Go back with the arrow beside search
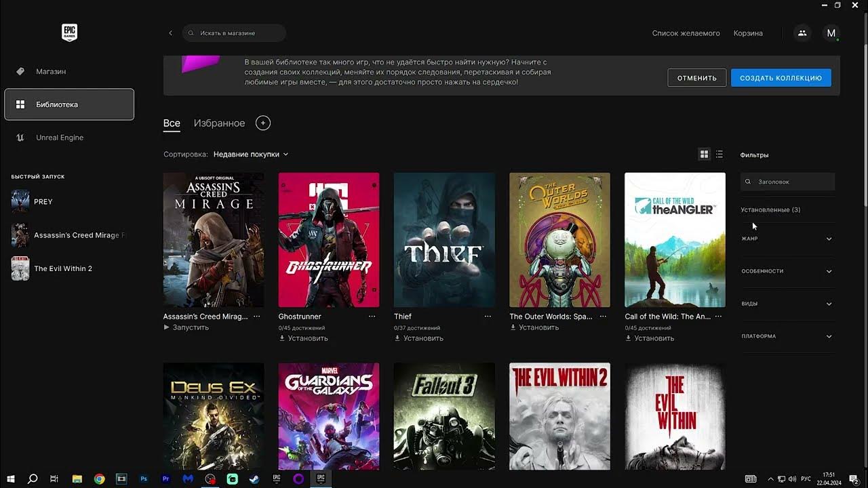 tap(170, 33)
